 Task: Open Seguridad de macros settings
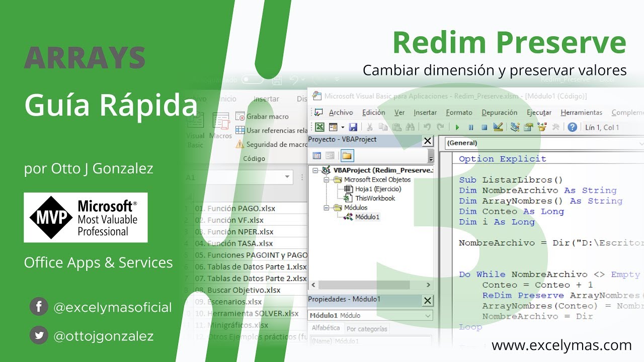point(271,144)
